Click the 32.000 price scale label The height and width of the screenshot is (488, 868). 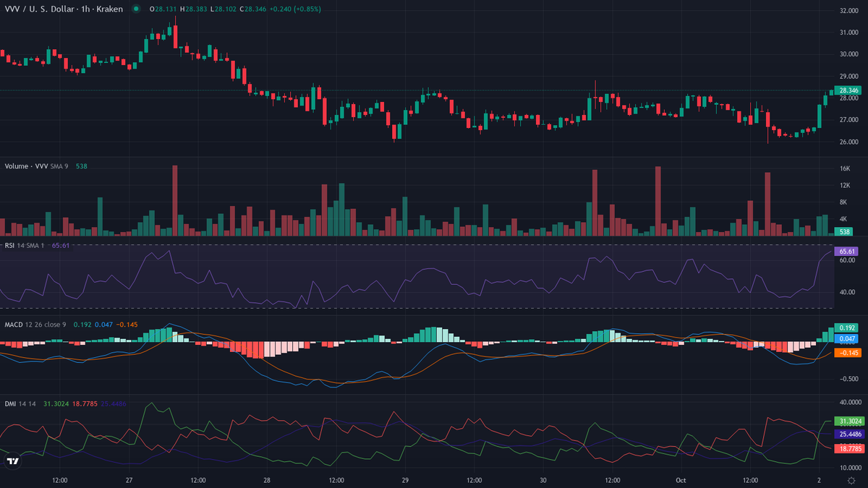(848, 11)
